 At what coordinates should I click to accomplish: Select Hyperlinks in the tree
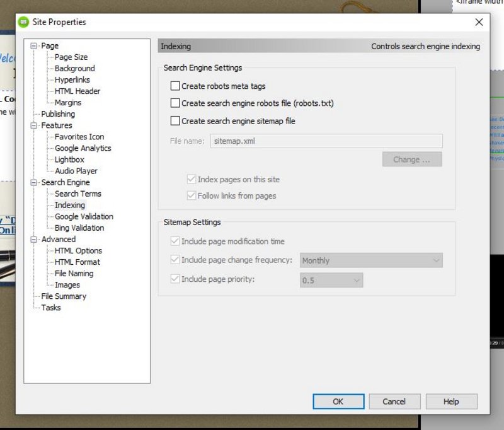(x=72, y=80)
